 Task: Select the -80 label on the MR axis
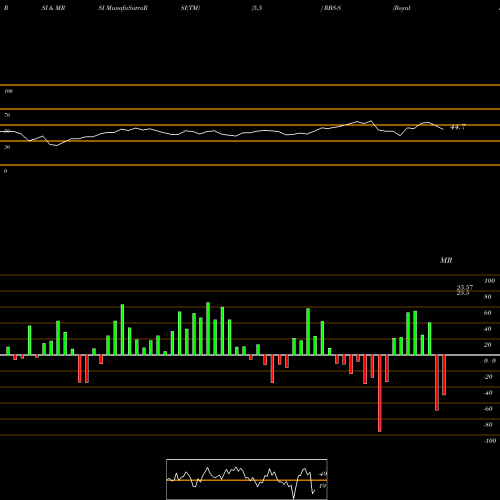coord(488,425)
